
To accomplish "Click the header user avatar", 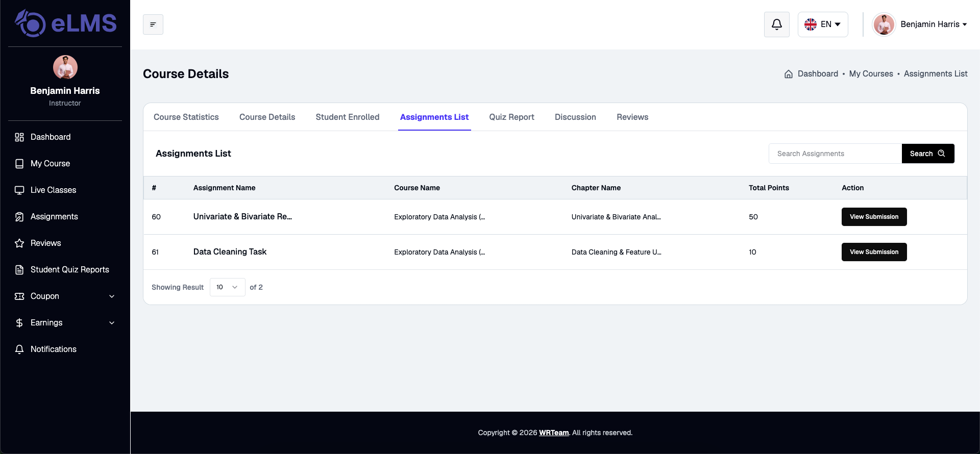I will pos(884,24).
